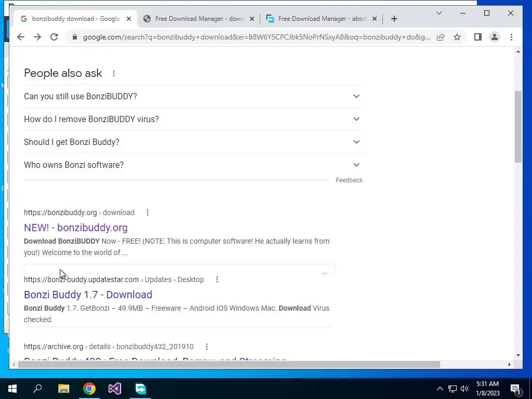Open a new browser tab
This screenshot has height=399, width=532.
[394, 19]
